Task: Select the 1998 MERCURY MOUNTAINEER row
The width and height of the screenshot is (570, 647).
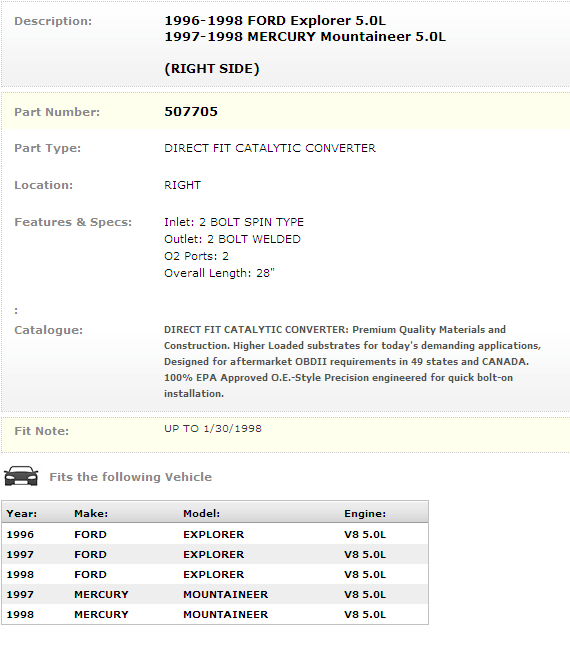Action: pyautogui.click(x=215, y=614)
